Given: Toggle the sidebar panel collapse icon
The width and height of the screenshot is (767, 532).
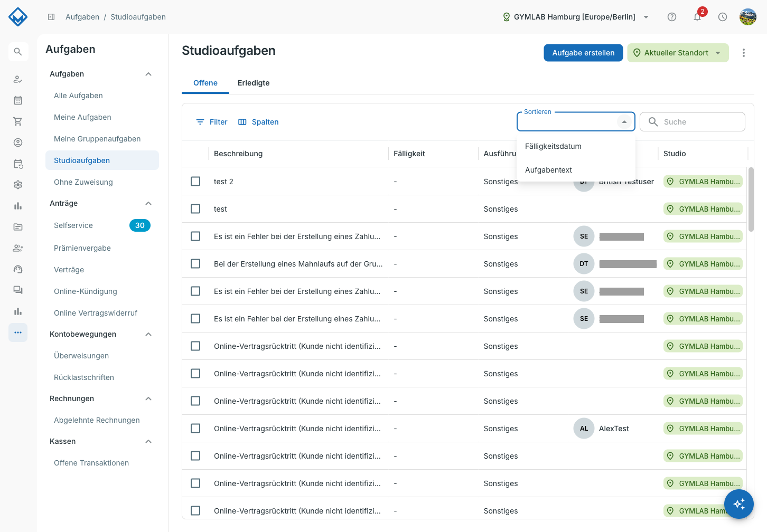Looking at the screenshot, I should point(51,17).
